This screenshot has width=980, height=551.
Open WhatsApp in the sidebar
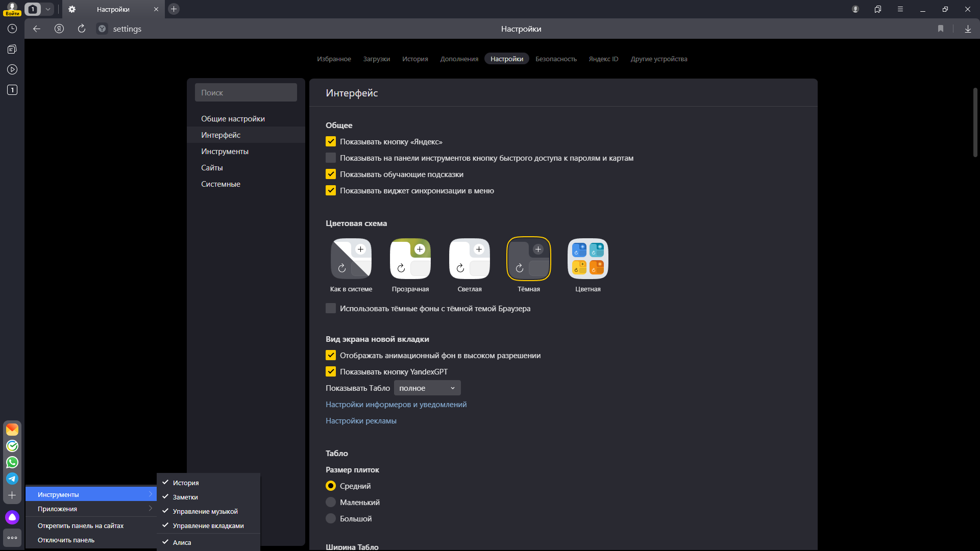12,462
